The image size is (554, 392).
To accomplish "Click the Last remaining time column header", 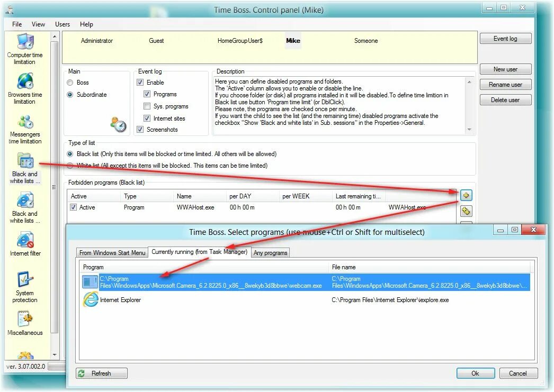I will pos(359,196).
